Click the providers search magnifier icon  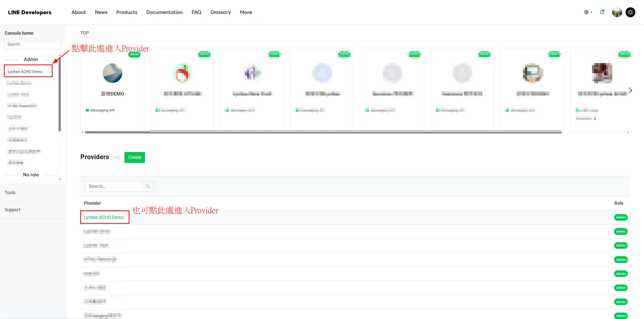click(x=148, y=186)
